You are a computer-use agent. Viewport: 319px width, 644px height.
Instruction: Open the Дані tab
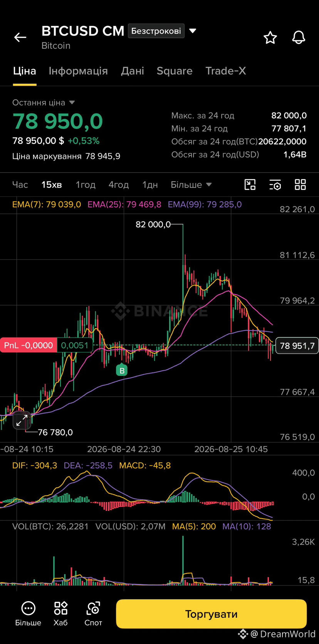[x=133, y=71]
